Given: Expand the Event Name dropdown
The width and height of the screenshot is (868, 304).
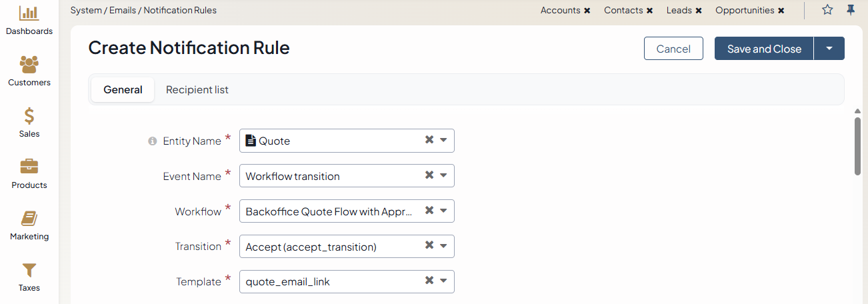Looking at the screenshot, I should point(443,176).
